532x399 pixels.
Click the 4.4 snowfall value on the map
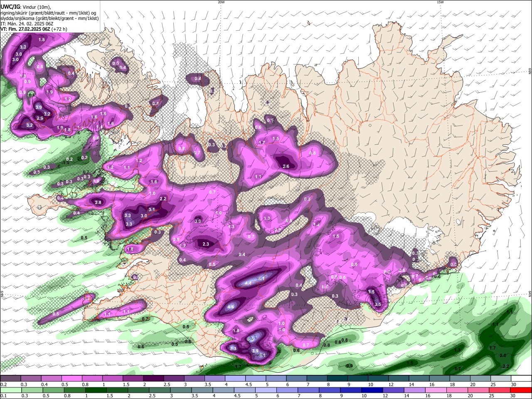(249, 283)
